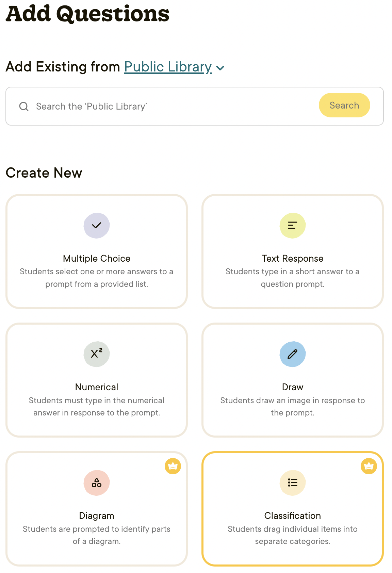The height and width of the screenshot is (573, 392).
Task: Click the magnifying glass search icon
Action: pyautogui.click(x=24, y=107)
